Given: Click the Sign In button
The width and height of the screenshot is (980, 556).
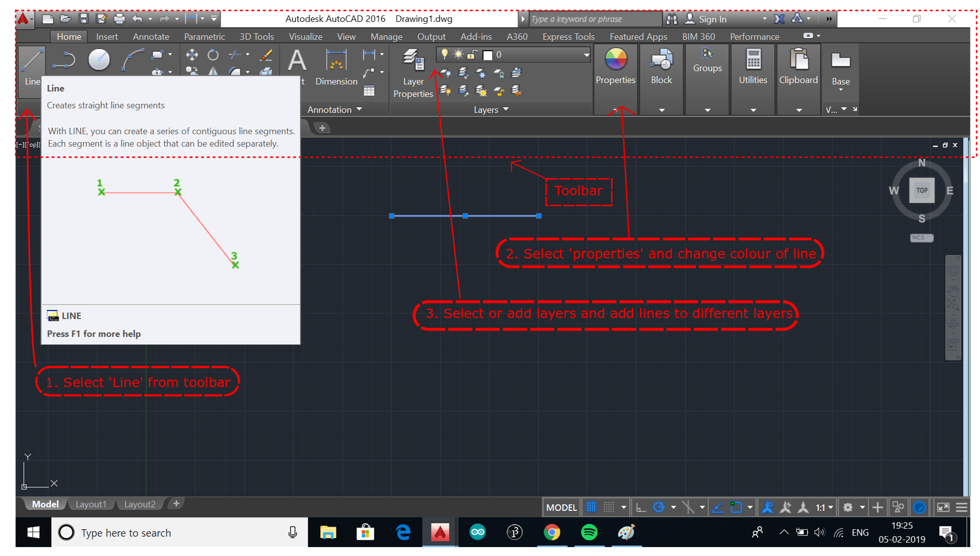Looking at the screenshot, I should tap(712, 19).
